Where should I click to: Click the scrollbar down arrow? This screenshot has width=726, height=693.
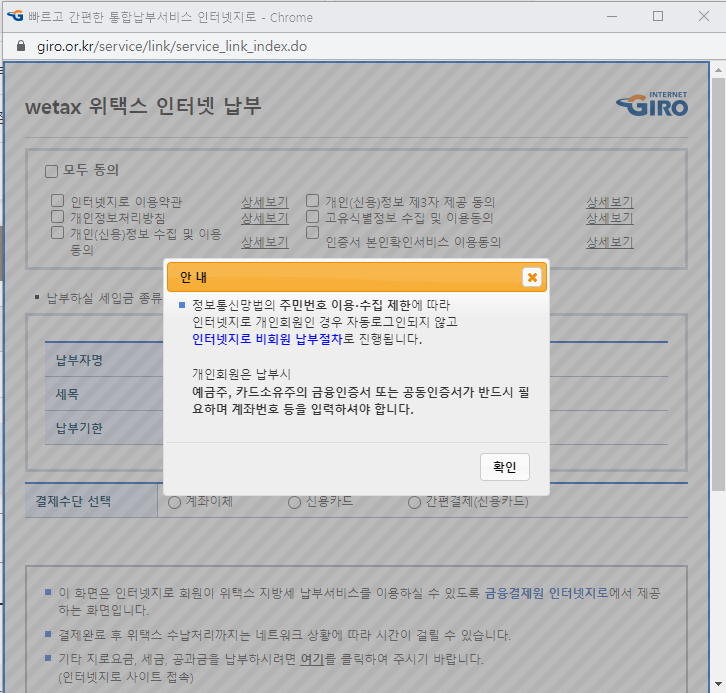tap(718, 684)
